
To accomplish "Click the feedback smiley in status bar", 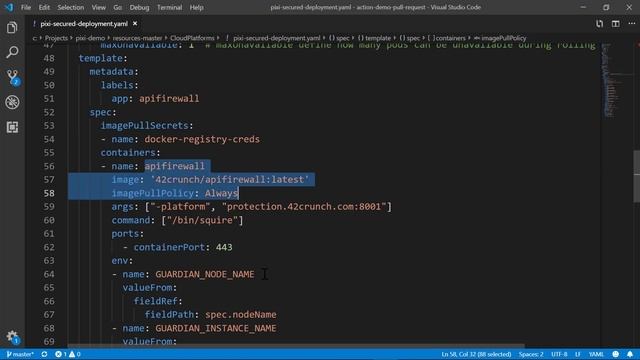I will [x=616, y=354].
